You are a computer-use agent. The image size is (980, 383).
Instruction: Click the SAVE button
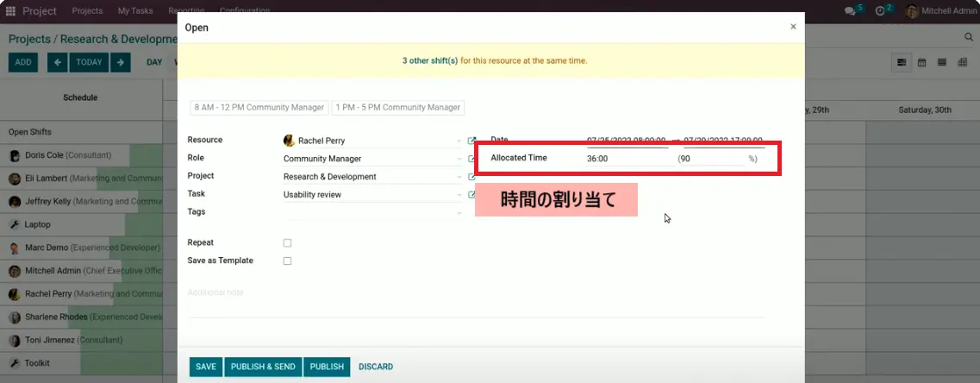coord(206,367)
